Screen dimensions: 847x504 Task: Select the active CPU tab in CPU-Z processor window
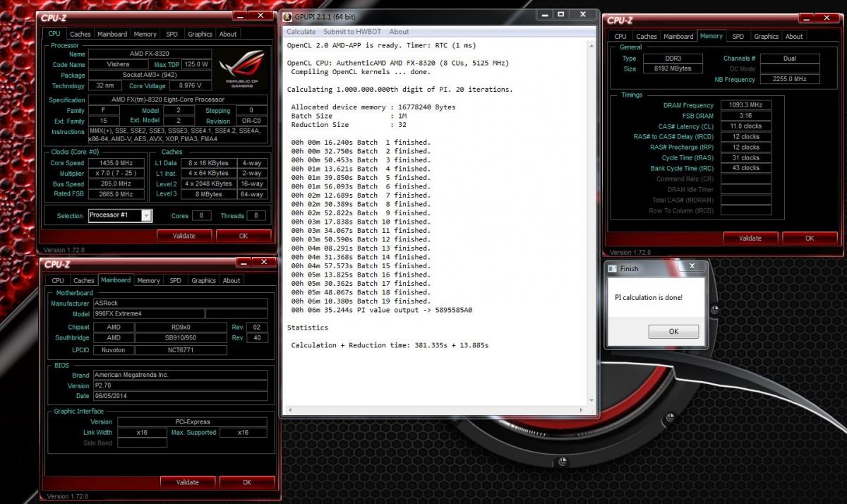tap(54, 33)
